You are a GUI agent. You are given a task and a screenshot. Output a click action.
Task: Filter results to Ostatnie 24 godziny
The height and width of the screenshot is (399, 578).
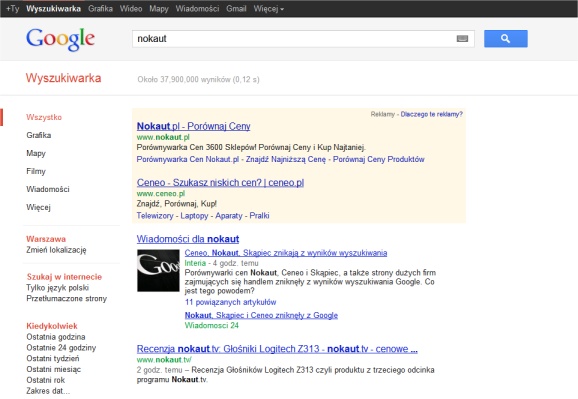(61, 348)
